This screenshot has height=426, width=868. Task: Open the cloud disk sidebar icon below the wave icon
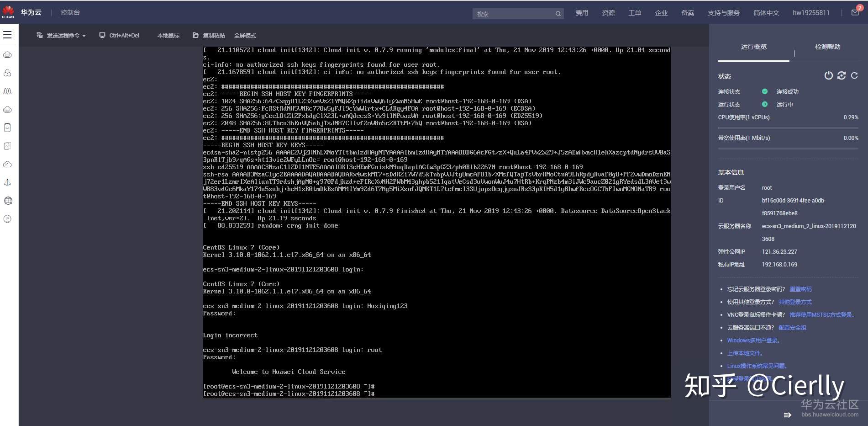coord(7,110)
